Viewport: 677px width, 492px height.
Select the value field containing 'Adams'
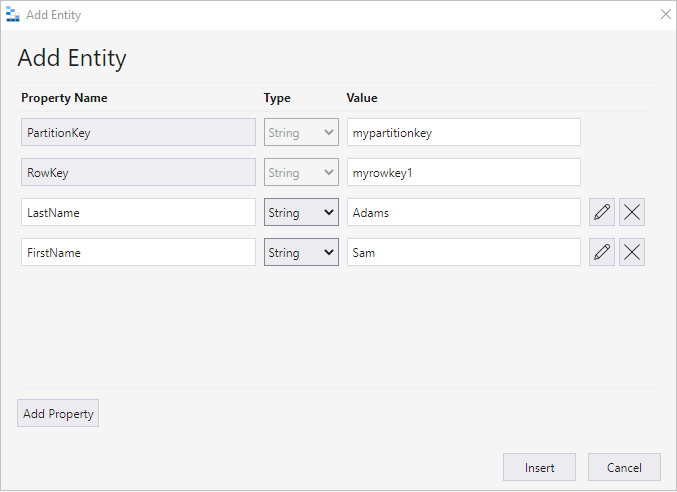click(463, 213)
